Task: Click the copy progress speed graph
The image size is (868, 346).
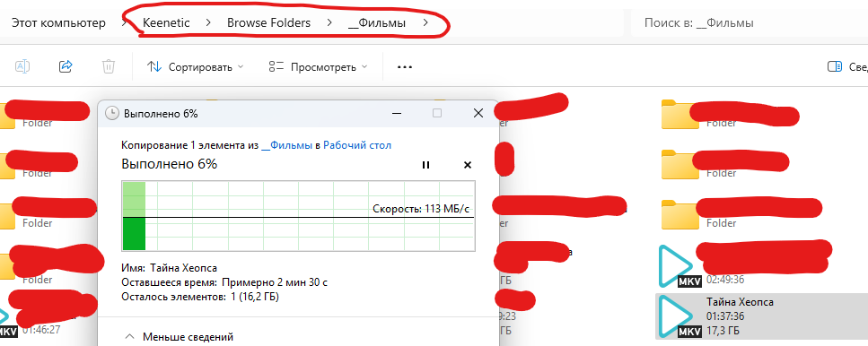Action: coord(298,217)
